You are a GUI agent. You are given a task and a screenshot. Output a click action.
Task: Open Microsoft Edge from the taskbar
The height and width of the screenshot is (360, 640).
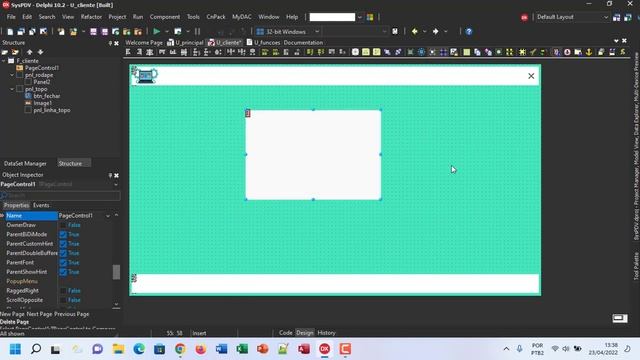139,349
